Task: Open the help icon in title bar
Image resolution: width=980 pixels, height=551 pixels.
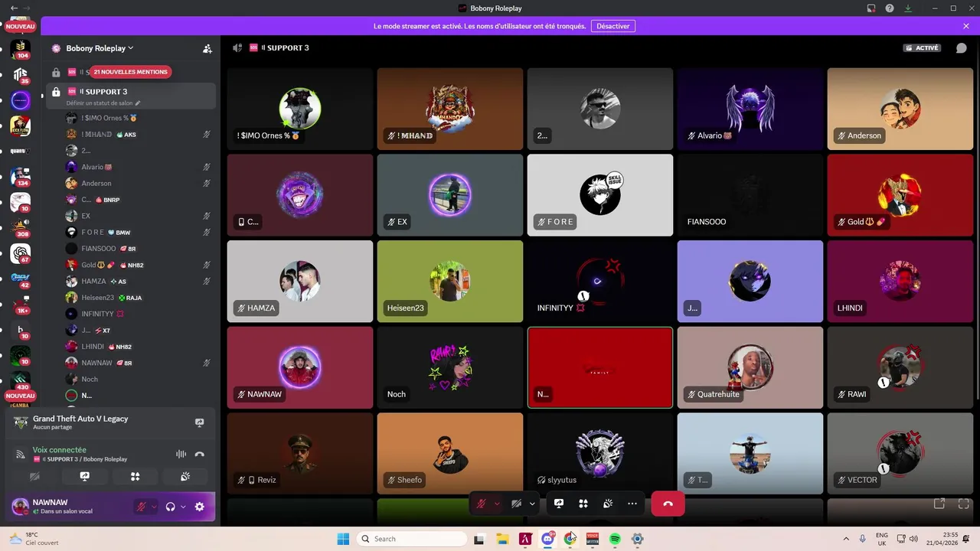Action: [890, 8]
